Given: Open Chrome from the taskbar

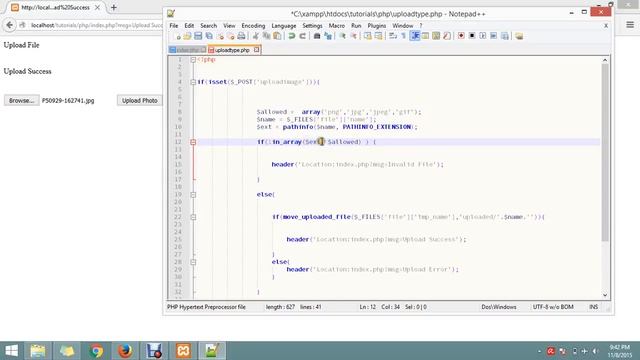Looking at the screenshot, I should click(96, 351).
